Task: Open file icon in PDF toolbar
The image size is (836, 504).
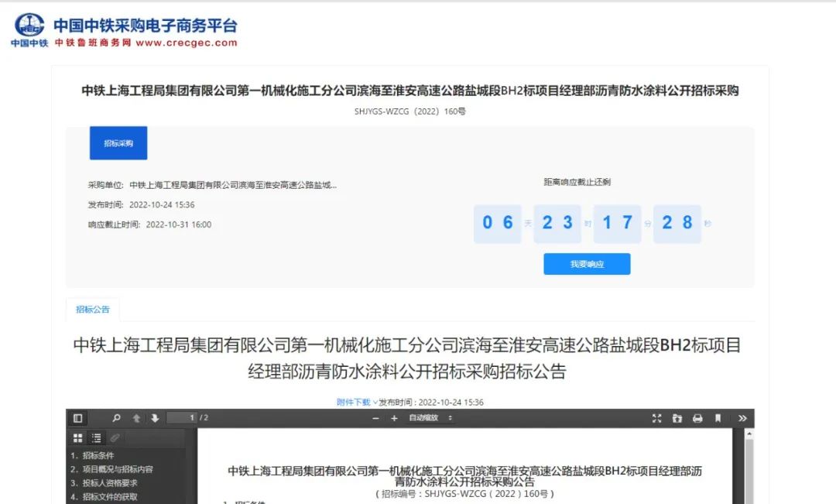Action: pos(677,418)
